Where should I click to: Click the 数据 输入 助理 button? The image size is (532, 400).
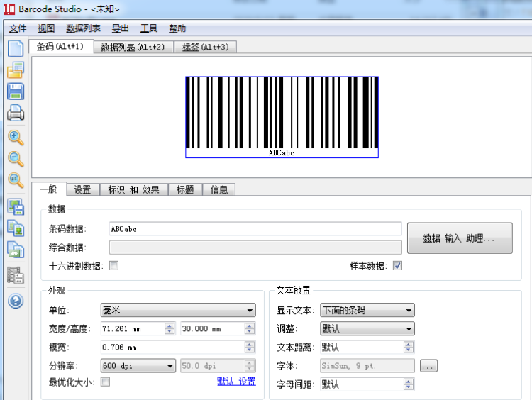point(459,238)
